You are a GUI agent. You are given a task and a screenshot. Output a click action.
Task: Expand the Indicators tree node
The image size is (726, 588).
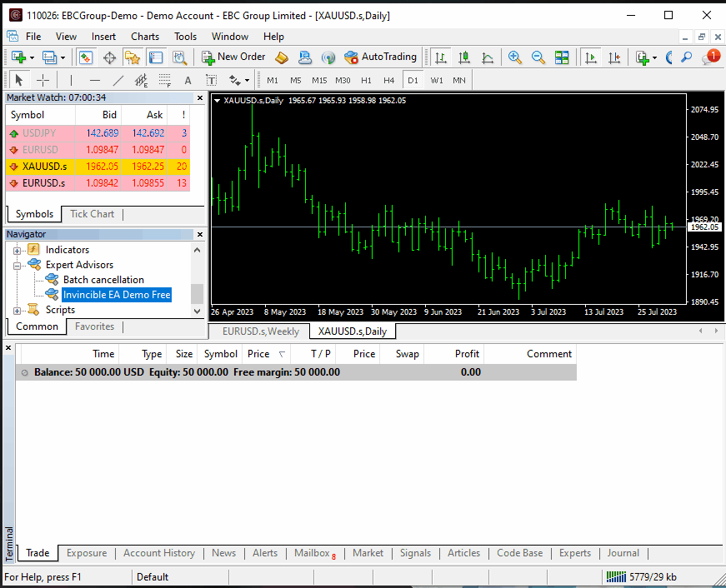click(17, 250)
